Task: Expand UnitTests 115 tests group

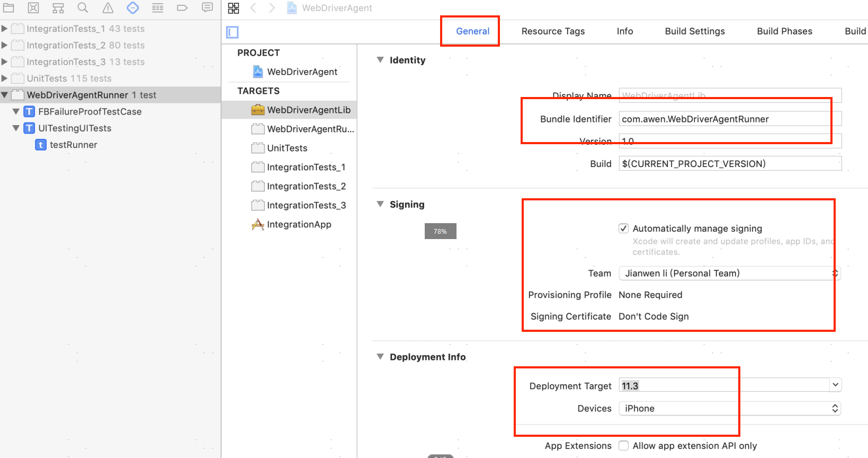Action: (4, 78)
